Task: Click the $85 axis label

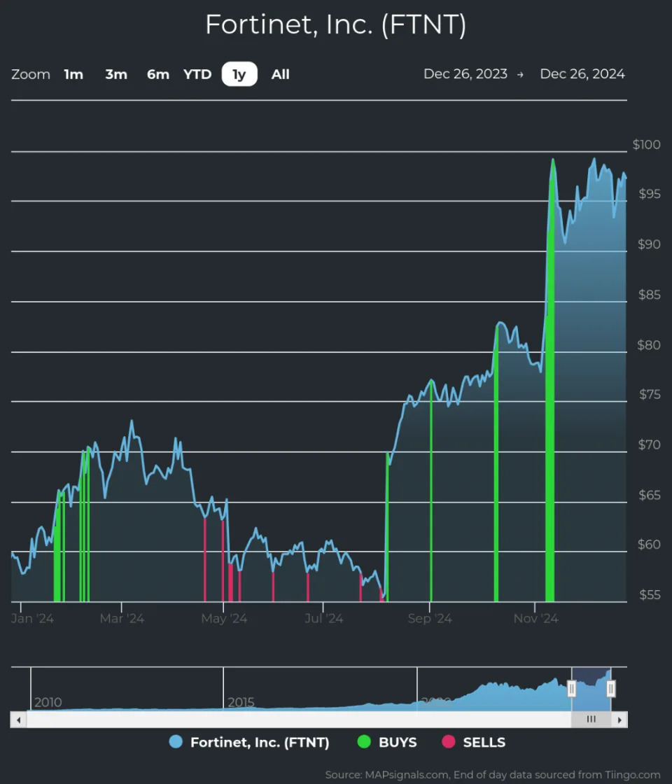Action: [650, 295]
